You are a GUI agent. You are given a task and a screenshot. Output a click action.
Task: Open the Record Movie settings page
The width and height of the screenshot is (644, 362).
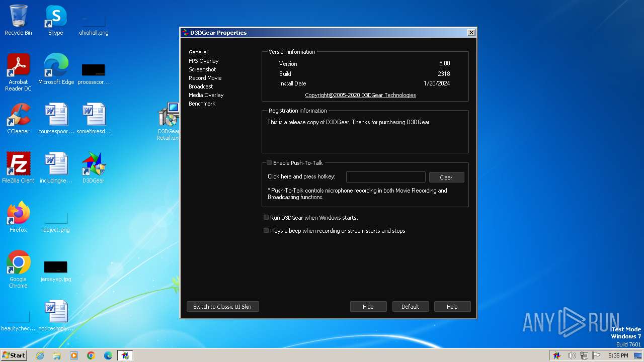click(x=205, y=78)
